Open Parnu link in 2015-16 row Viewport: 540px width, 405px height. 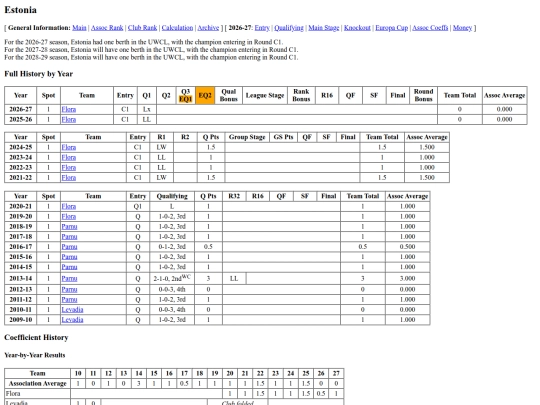[69, 257]
